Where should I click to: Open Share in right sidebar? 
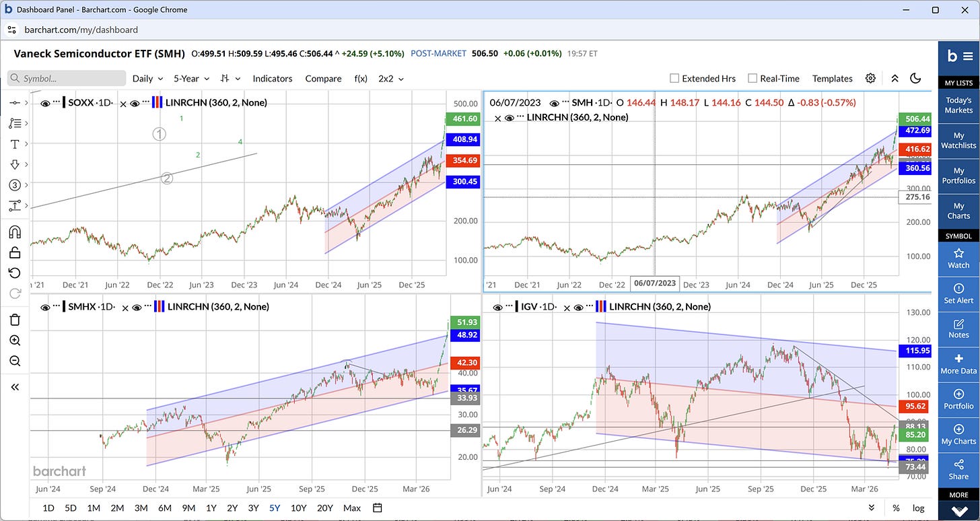coord(958,470)
